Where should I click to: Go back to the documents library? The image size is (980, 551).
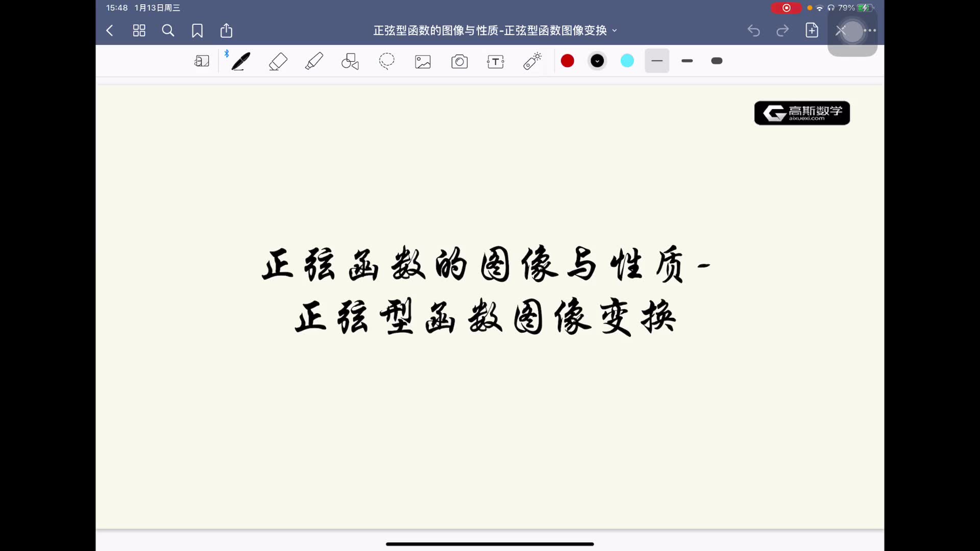110,31
